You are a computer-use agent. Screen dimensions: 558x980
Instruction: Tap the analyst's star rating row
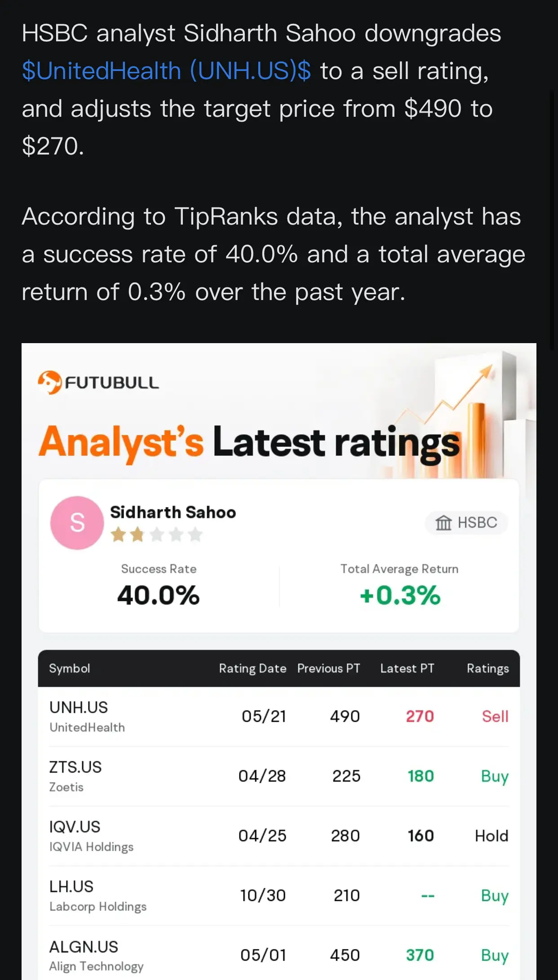[156, 534]
